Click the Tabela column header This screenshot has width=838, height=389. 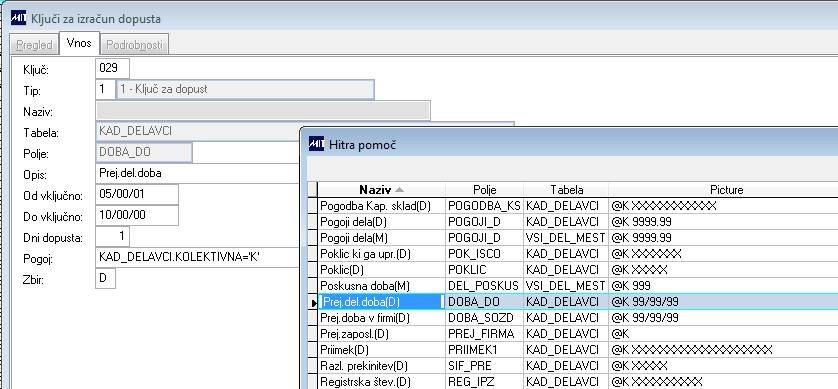click(x=566, y=190)
